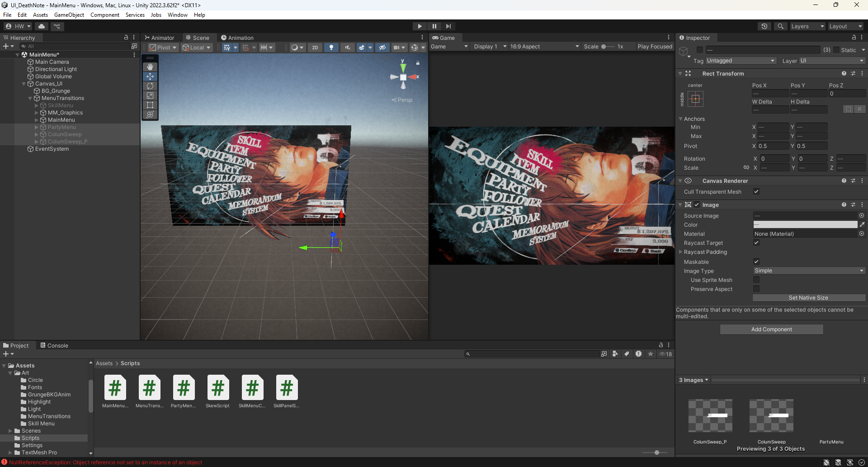Select the Scale tool
The width and height of the screenshot is (868, 467).
pos(150,95)
